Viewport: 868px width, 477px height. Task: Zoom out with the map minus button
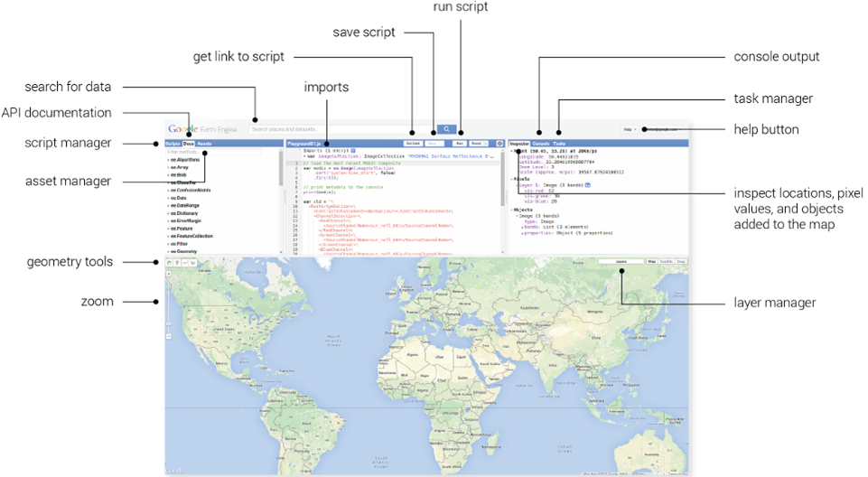pos(168,336)
